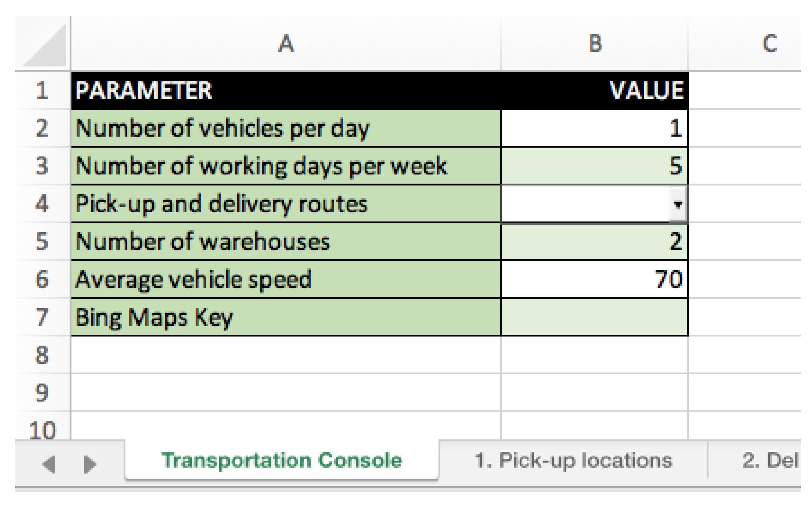Switch to Transportation Console tab
The image size is (812, 506).
(282, 460)
